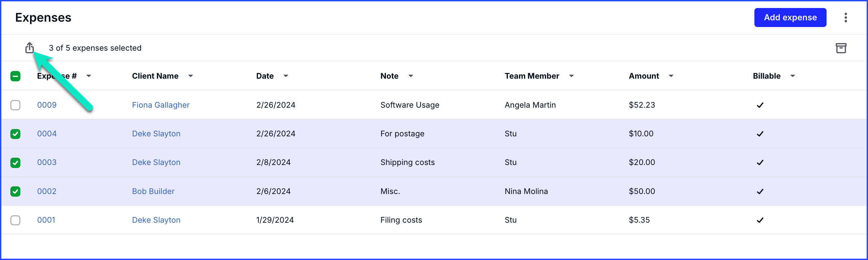Screen dimensions: 868x260
Task: Click billable checkmark for expense 0009
Action: (760, 105)
